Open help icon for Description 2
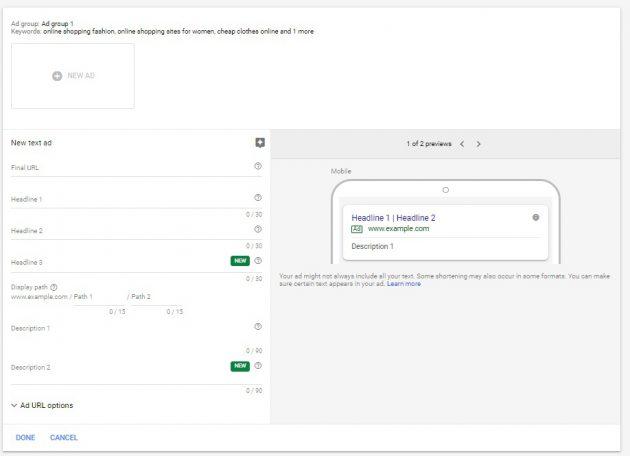 click(x=258, y=366)
